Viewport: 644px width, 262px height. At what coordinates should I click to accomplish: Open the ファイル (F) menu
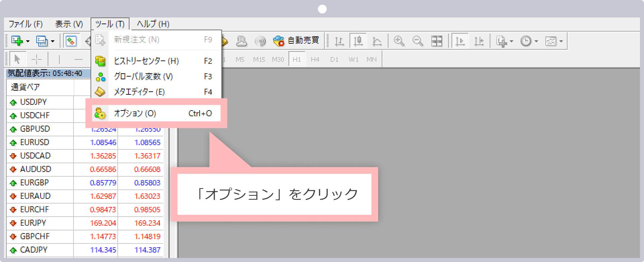tap(25, 24)
